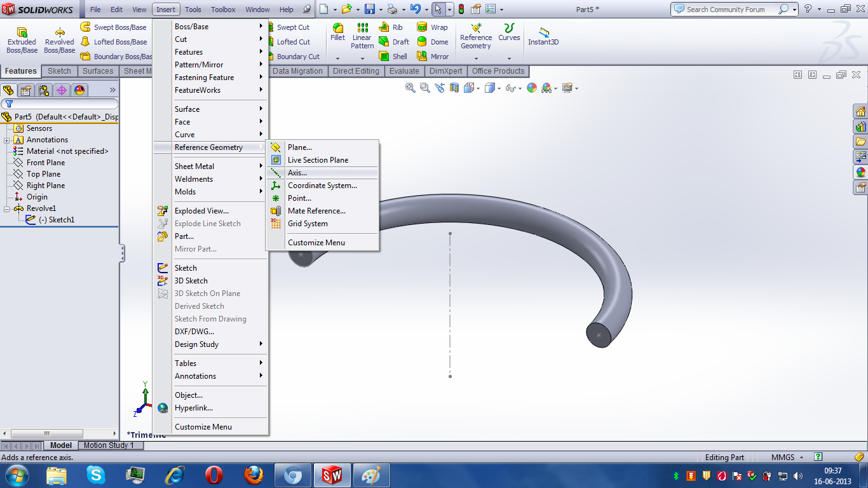Open the PropertyManager tab icon

[x=26, y=90]
